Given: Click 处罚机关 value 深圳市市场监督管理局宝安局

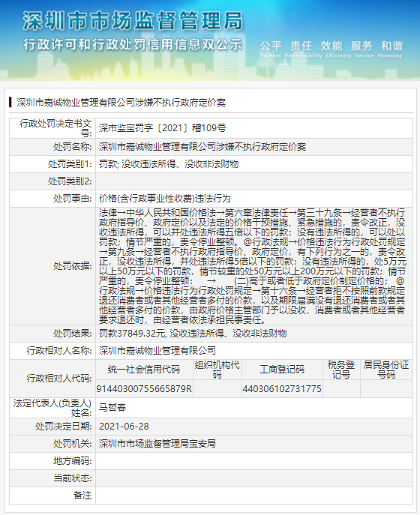Looking at the screenshot, I should [157, 444].
